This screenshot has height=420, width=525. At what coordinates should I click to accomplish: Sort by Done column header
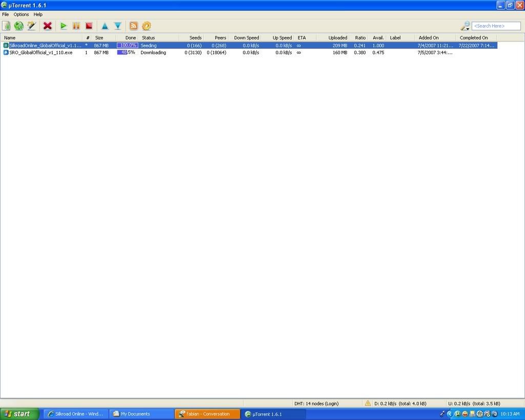pos(127,38)
